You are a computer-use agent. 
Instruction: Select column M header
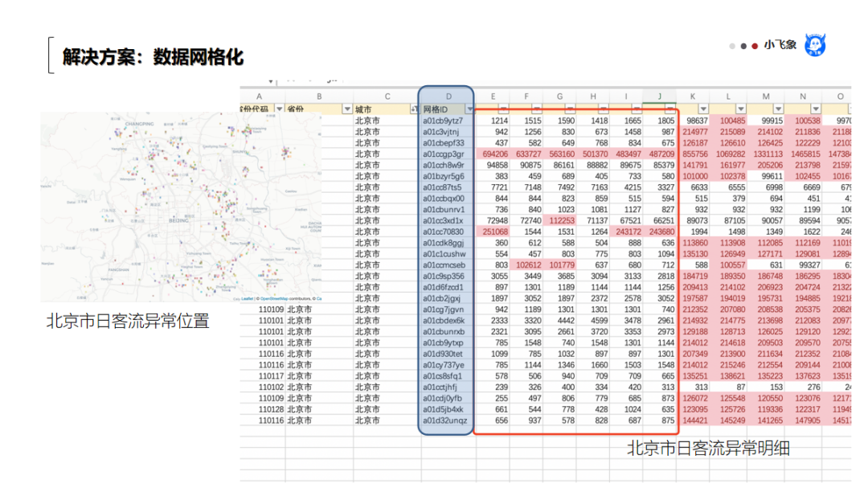point(766,96)
